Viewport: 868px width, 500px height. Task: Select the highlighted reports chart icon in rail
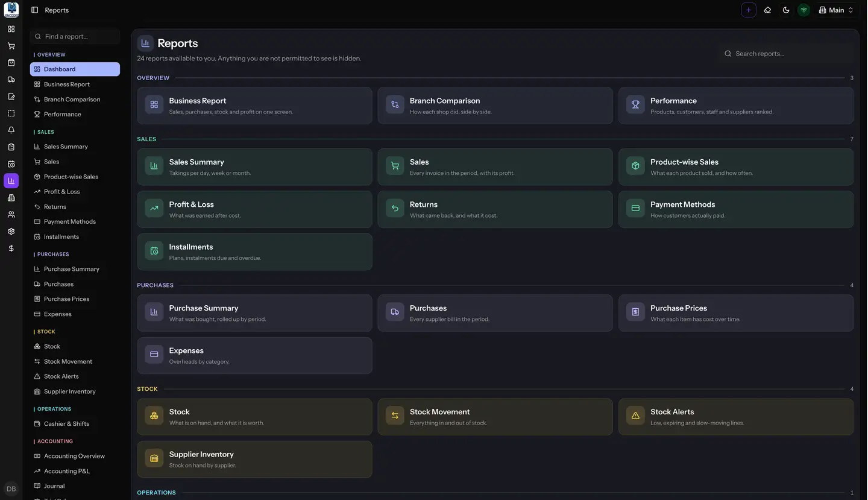point(11,181)
